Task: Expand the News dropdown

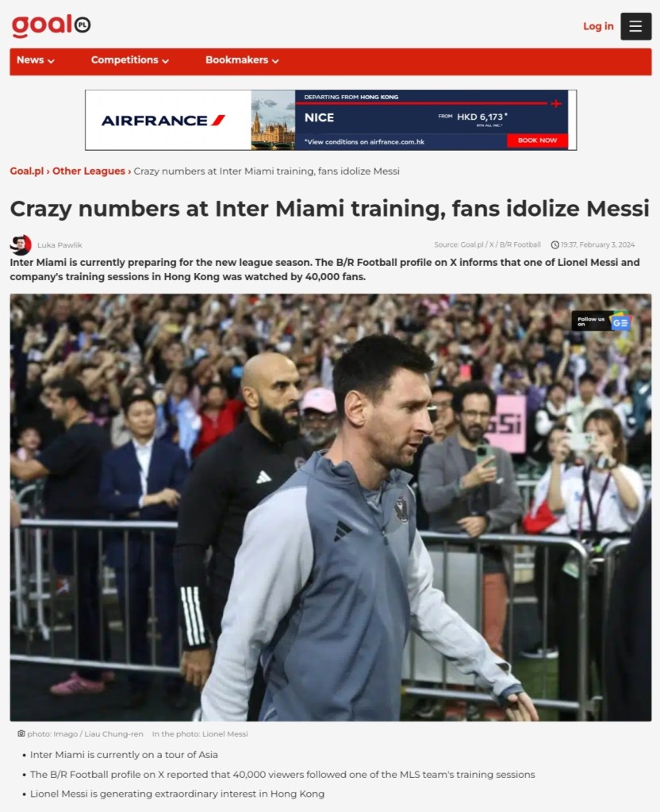Action: pyautogui.click(x=36, y=60)
